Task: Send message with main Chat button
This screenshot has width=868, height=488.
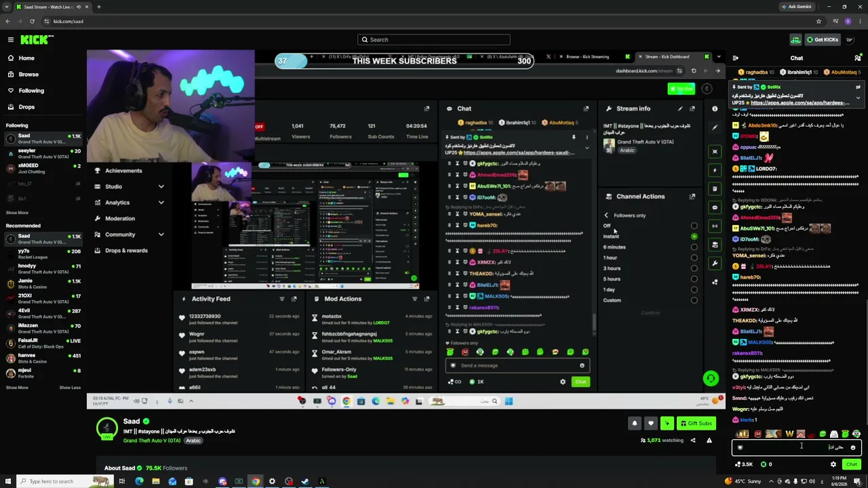Action: (x=852, y=464)
